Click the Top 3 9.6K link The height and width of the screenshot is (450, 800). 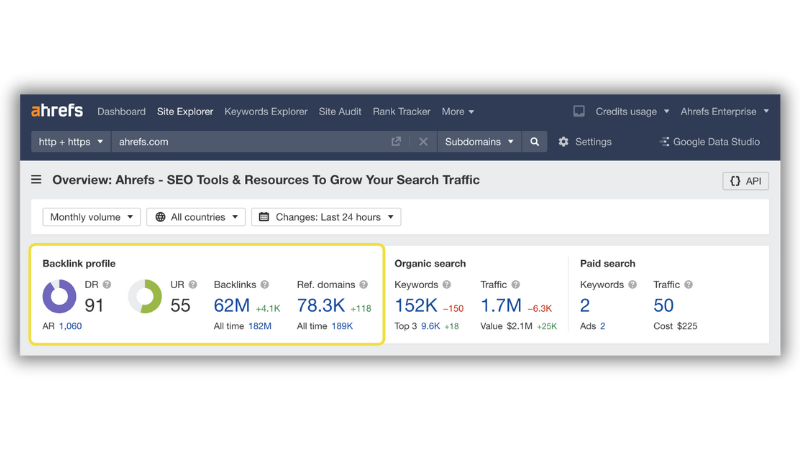point(430,326)
